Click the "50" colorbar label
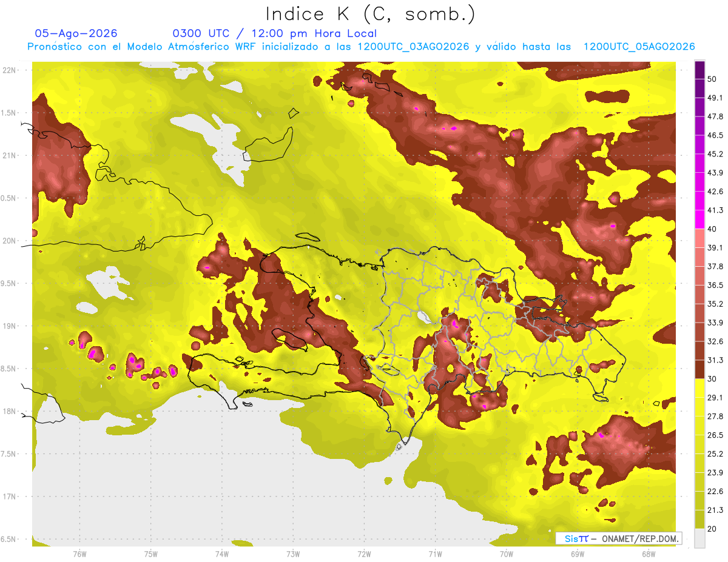The width and height of the screenshot is (728, 562). 712,79
